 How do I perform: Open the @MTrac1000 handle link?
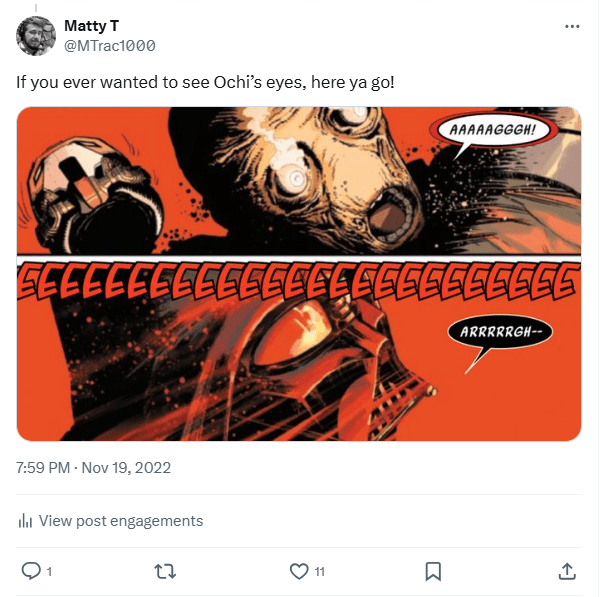click(109, 46)
